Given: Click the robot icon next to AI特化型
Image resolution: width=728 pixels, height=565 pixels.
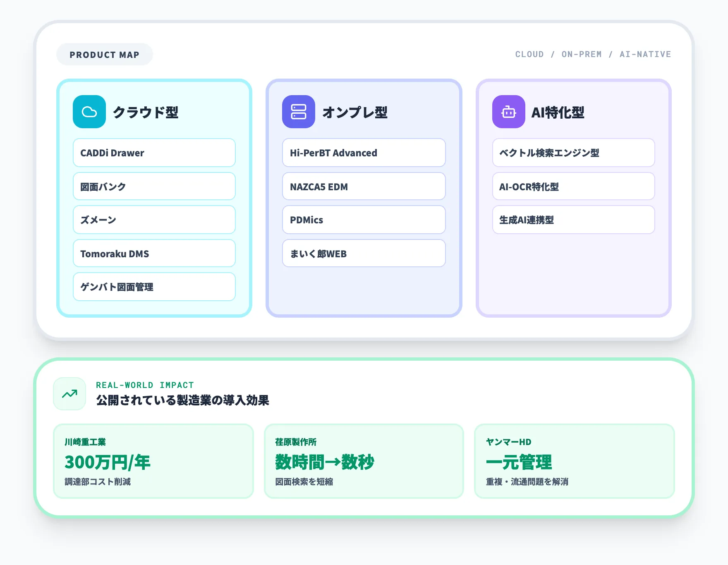Looking at the screenshot, I should [x=508, y=112].
